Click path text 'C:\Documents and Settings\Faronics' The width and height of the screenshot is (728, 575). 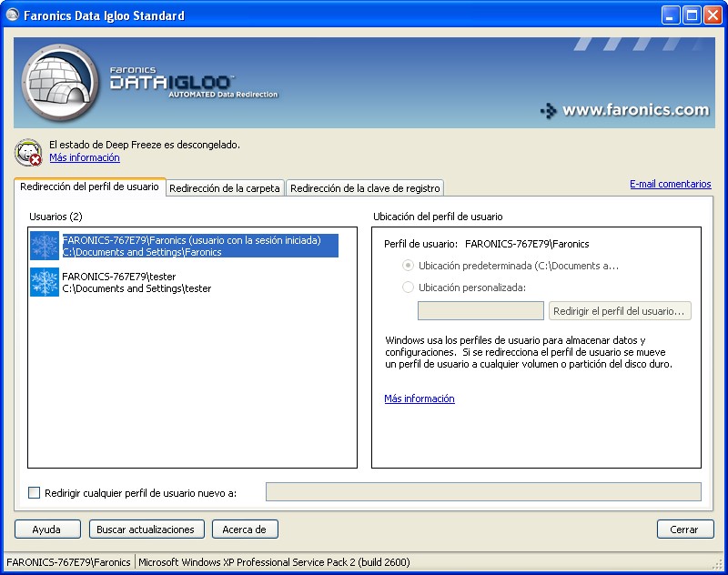[142, 252]
